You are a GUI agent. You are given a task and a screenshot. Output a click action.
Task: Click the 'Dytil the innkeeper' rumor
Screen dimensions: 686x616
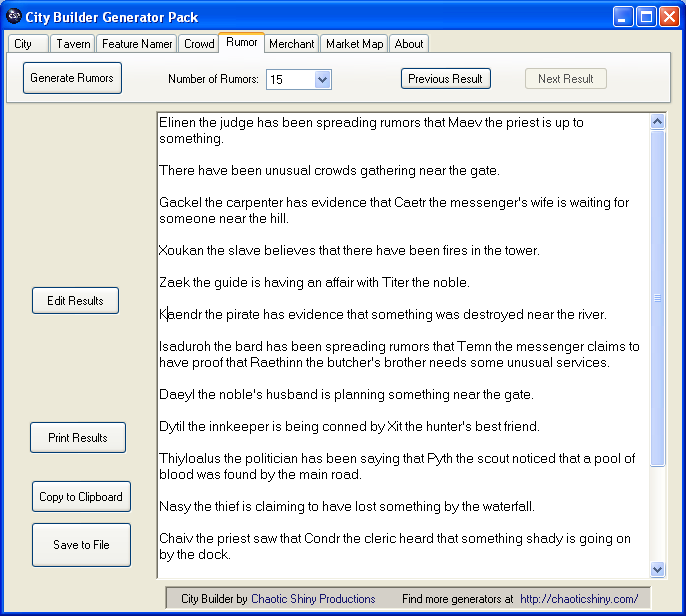click(x=349, y=426)
